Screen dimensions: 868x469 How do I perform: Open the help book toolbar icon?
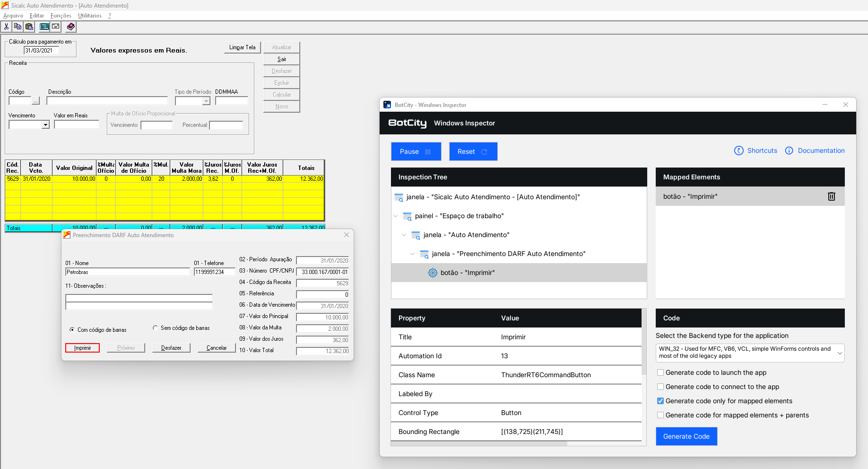(70, 27)
